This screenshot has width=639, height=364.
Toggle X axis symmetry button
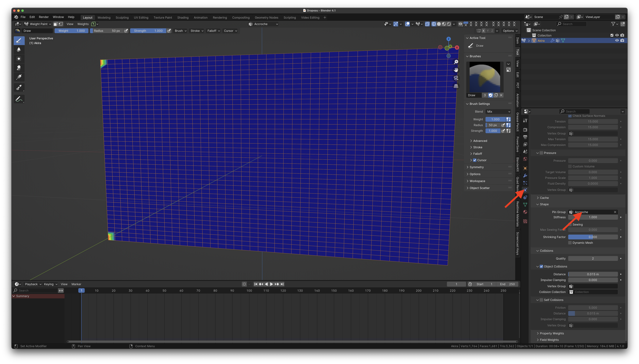pos(483,31)
